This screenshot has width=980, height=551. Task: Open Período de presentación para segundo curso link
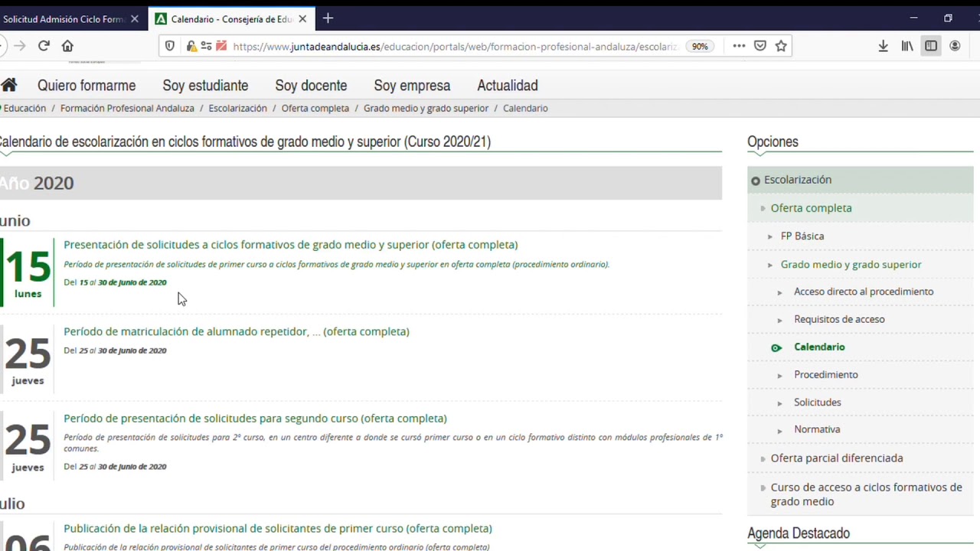(255, 419)
